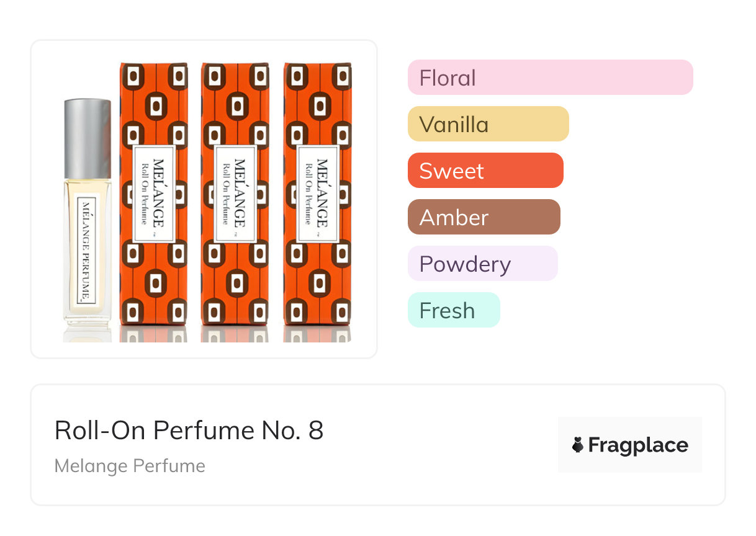Click the silver cap of the bottle
This screenshot has width=756, height=536.
(88, 138)
